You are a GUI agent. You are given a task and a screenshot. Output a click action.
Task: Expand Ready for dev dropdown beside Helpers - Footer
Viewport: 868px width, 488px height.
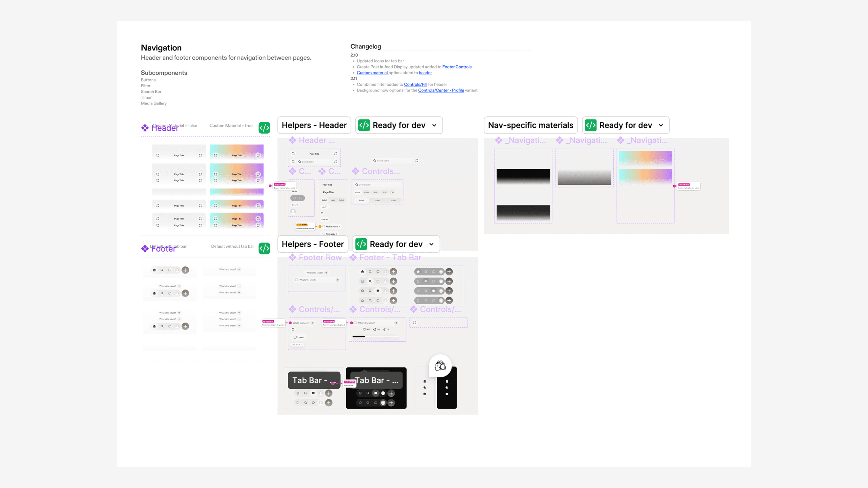click(x=431, y=244)
